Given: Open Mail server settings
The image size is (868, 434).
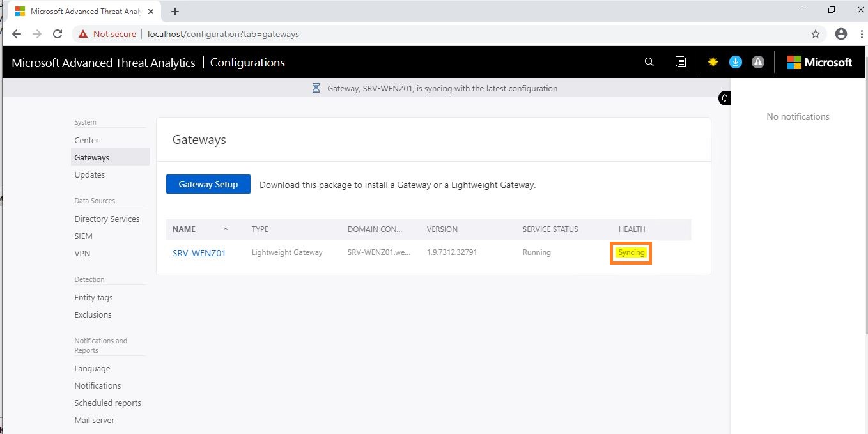Looking at the screenshot, I should pos(94,420).
